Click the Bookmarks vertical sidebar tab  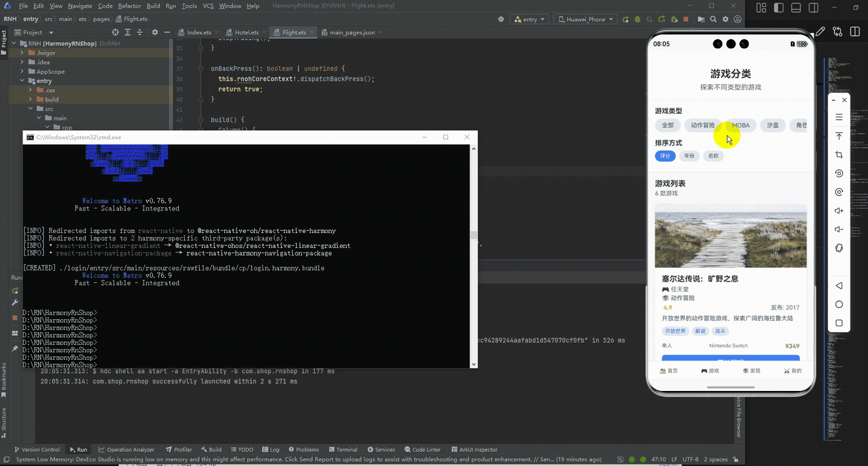point(4,381)
